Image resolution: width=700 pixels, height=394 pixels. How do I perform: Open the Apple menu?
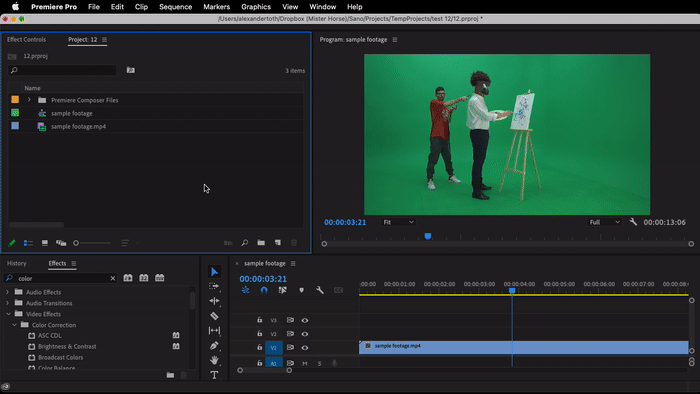click(15, 7)
